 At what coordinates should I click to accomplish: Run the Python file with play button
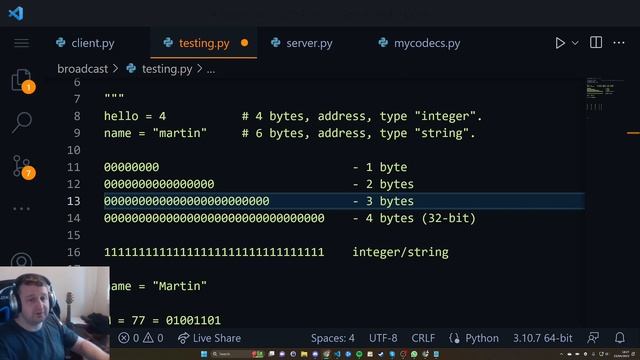coord(560,43)
